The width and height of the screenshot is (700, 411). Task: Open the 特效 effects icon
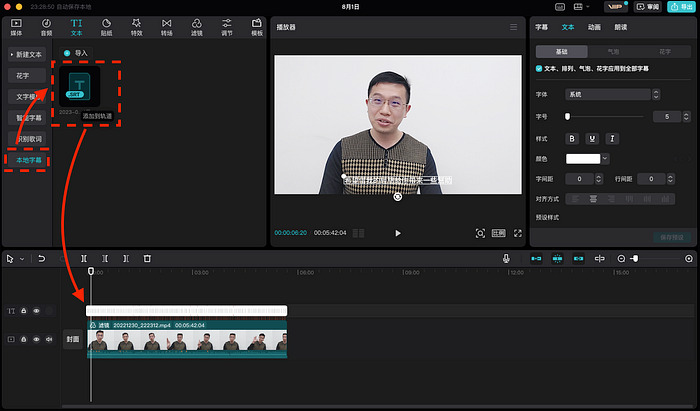click(x=137, y=27)
